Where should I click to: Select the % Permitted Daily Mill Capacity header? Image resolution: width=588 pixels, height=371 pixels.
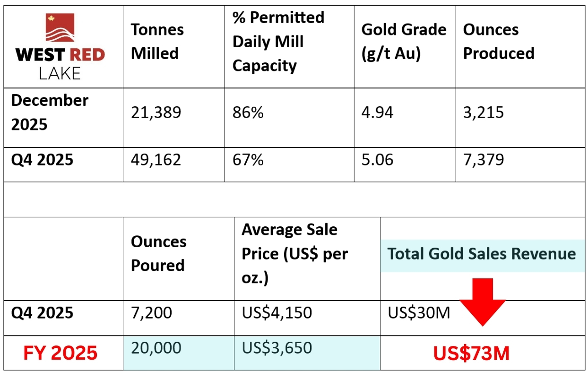tap(278, 42)
